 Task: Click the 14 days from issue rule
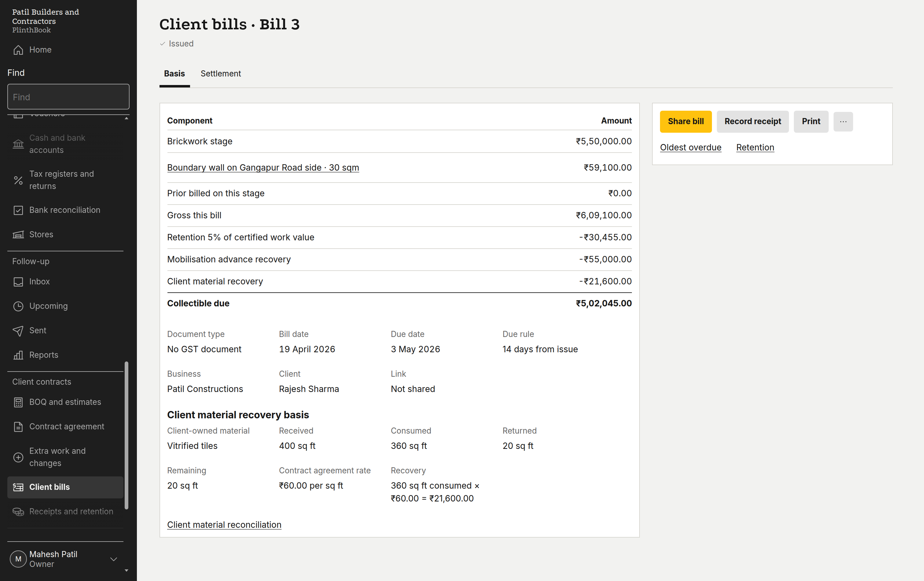coord(540,350)
